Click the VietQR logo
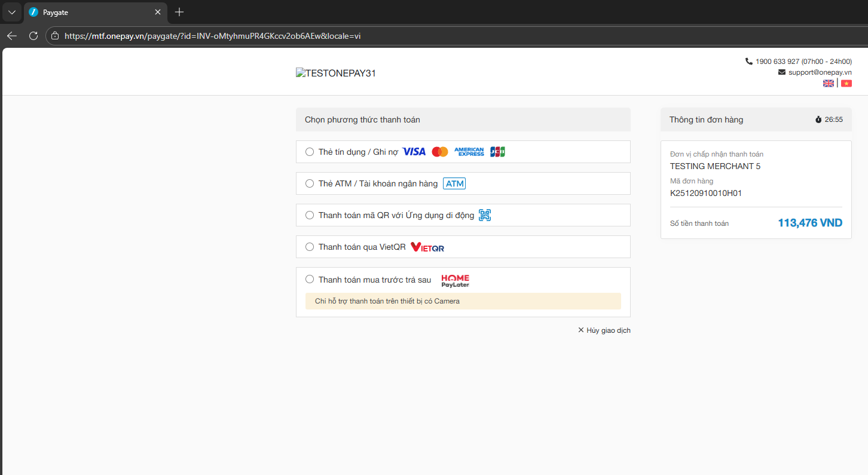 click(427, 247)
